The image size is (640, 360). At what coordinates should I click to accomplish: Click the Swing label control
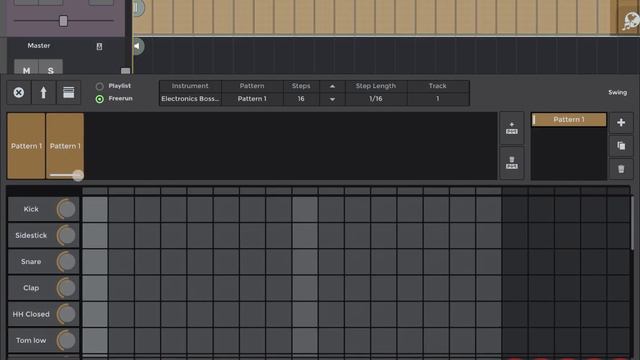pos(618,92)
